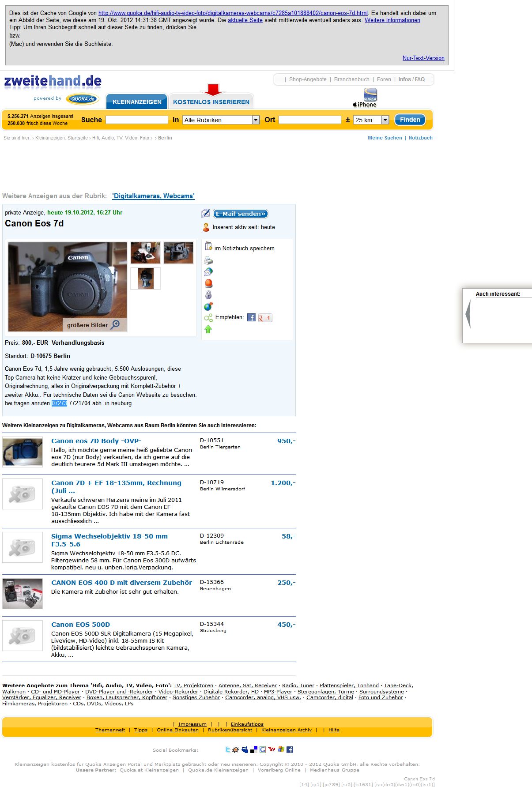
Task: Open Infos / FAQ in top menu
Action: pyautogui.click(x=411, y=79)
